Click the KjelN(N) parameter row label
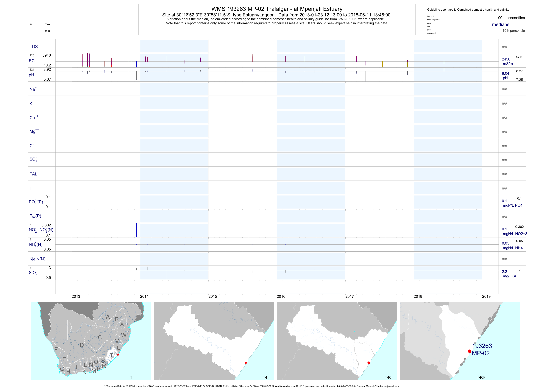The image size is (554, 392). pos(37,259)
